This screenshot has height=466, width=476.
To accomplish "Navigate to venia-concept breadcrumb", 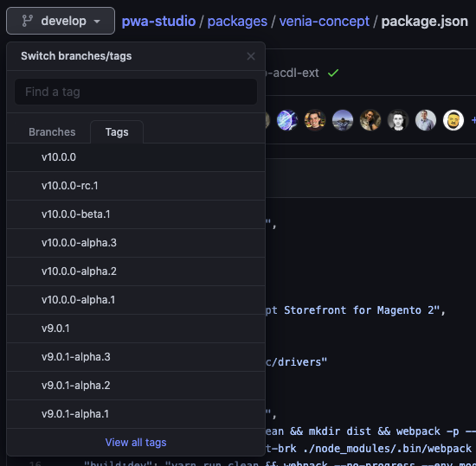I will click(x=325, y=22).
